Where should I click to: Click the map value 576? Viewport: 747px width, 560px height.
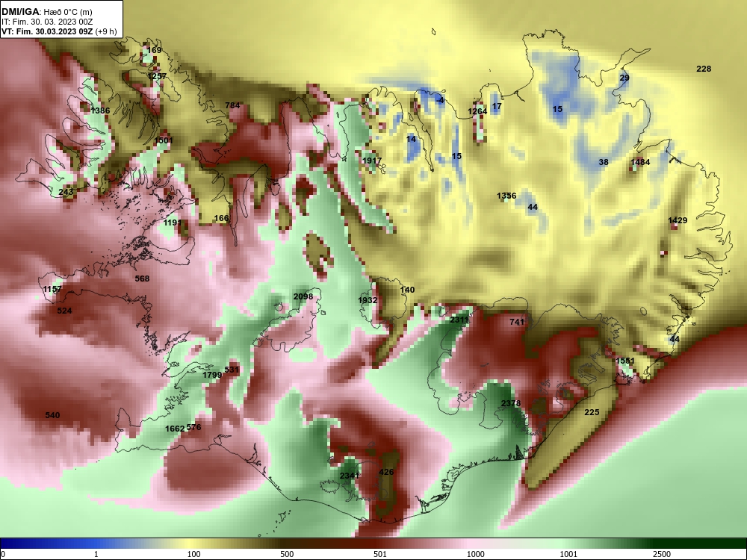193,427
